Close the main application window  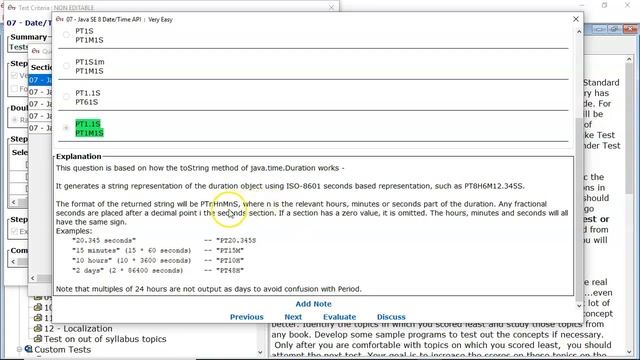point(627,5)
